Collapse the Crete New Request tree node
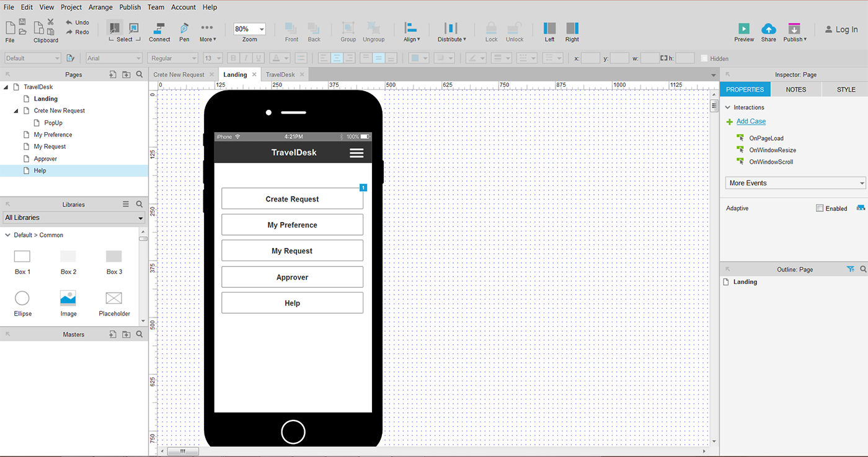The height and width of the screenshot is (457, 868). pyautogui.click(x=16, y=110)
